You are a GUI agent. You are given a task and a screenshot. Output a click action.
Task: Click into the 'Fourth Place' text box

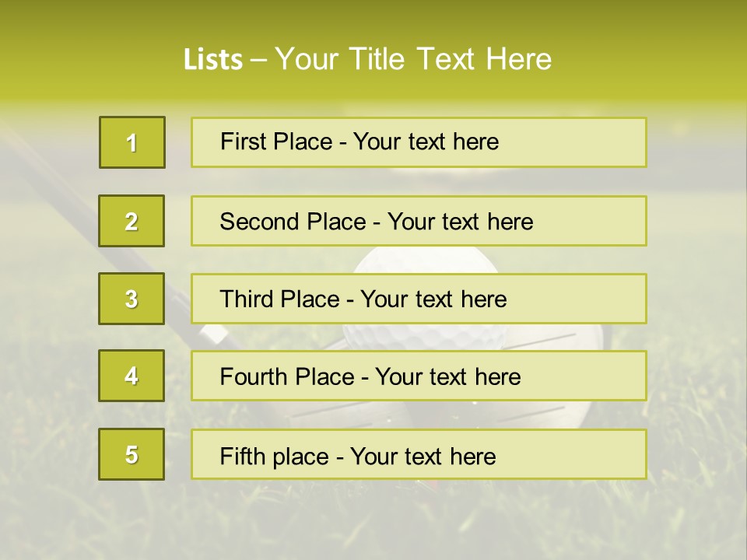pos(419,376)
